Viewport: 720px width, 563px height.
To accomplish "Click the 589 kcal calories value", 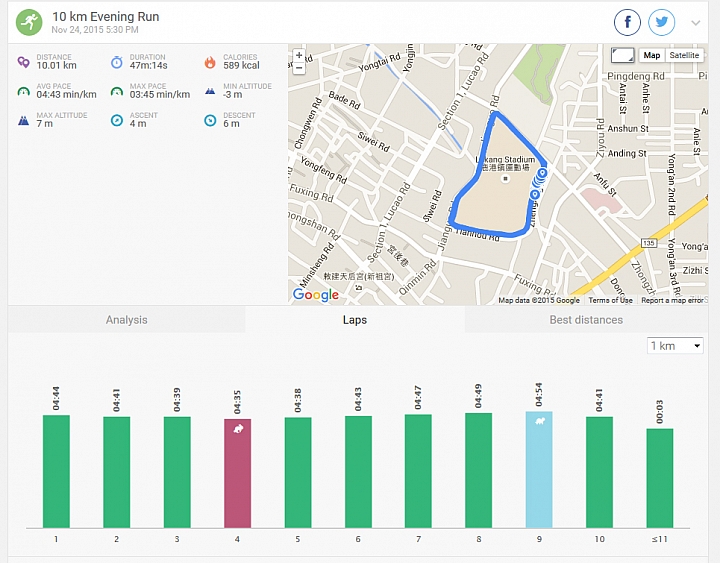I will click(x=241, y=66).
